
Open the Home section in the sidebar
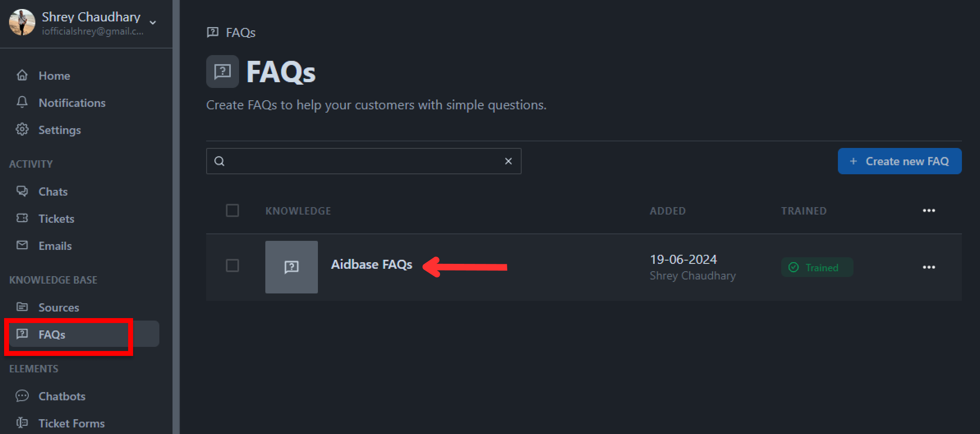pyautogui.click(x=54, y=75)
